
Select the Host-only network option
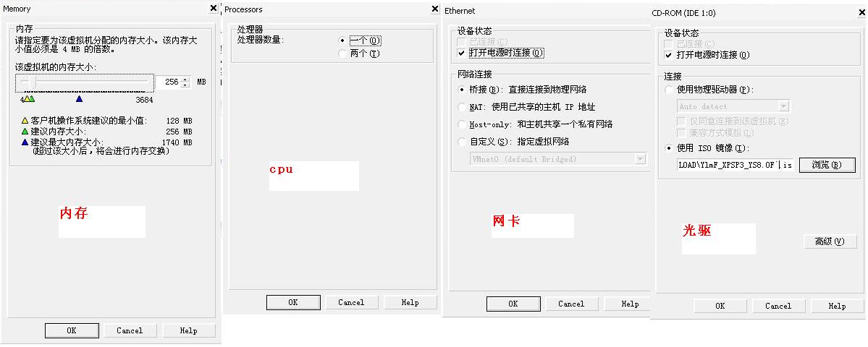(x=462, y=124)
